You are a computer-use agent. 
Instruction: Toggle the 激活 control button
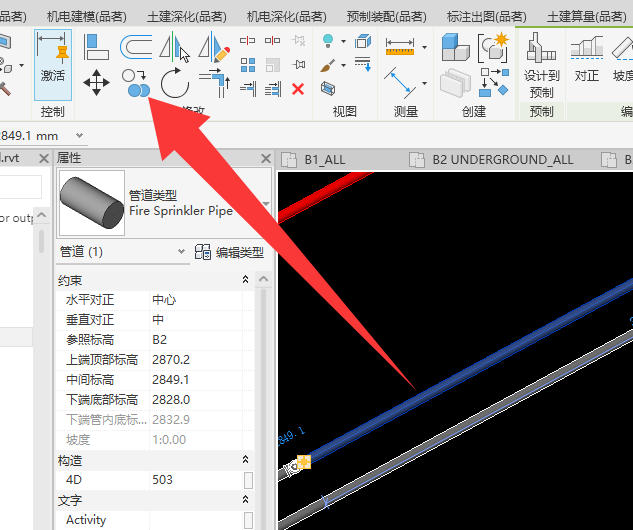click(x=53, y=65)
